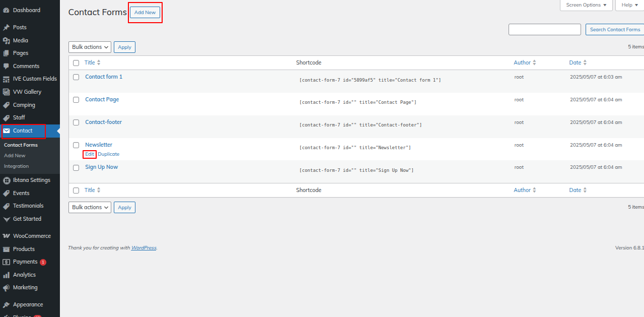This screenshot has width=644, height=317.
Task: Toggle the select-all checkbox in table header
Action: click(x=76, y=63)
